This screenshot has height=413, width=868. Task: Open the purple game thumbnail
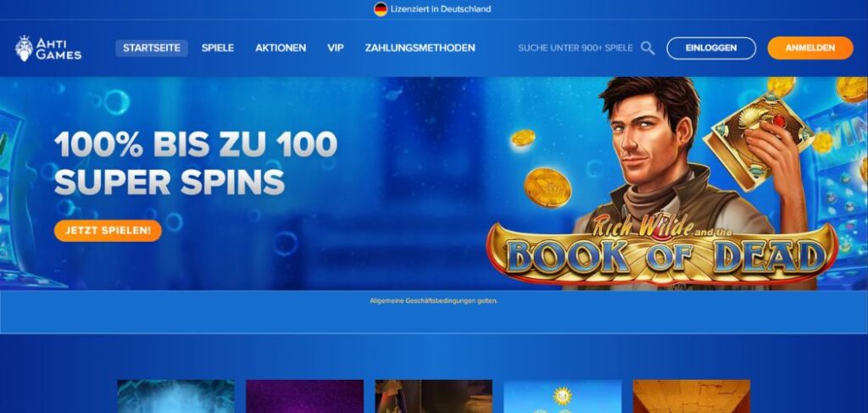coord(305,396)
